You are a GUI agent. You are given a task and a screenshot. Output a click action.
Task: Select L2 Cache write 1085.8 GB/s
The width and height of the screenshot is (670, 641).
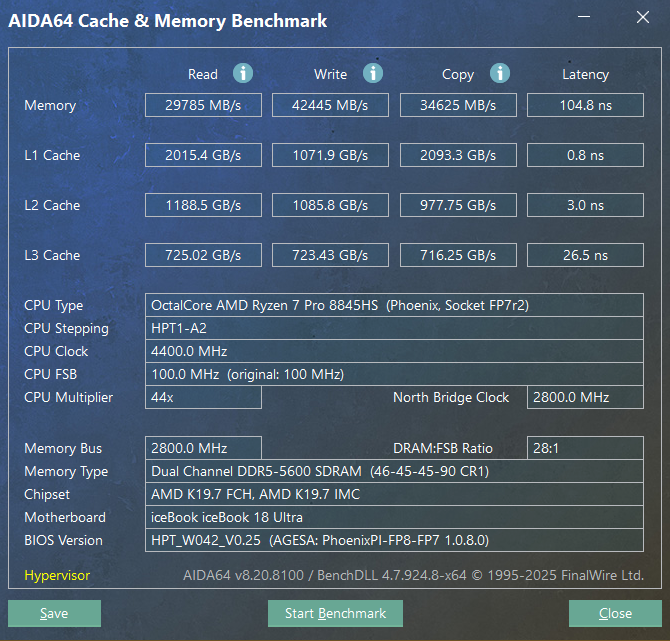coord(330,205)
